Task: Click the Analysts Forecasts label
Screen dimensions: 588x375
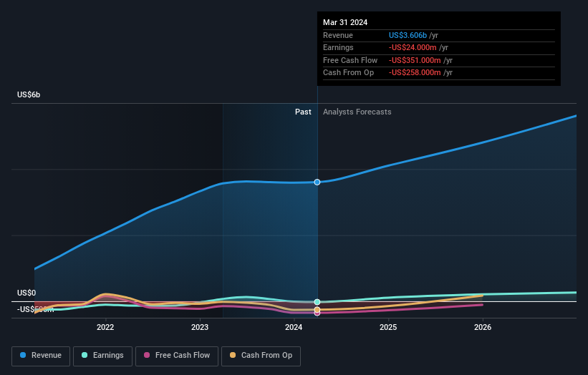Action: pos(357,112)
